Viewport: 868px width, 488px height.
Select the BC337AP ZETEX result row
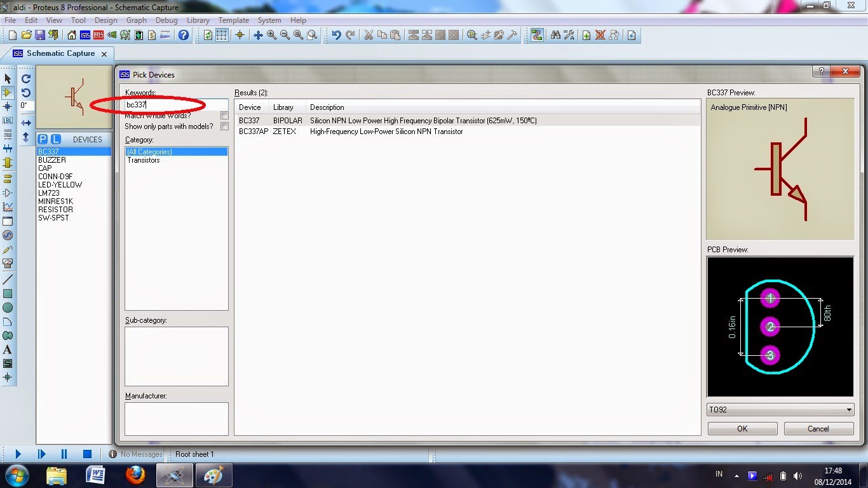tap(468, 132)
